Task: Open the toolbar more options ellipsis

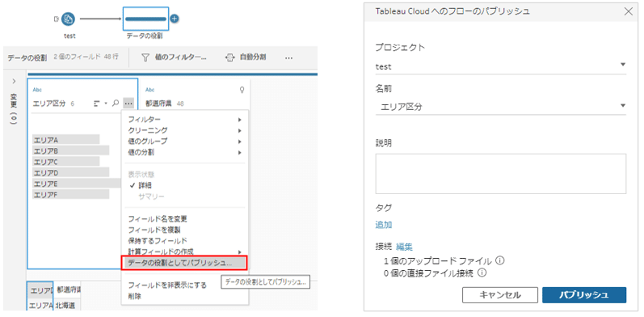Action: coord(288,58)
